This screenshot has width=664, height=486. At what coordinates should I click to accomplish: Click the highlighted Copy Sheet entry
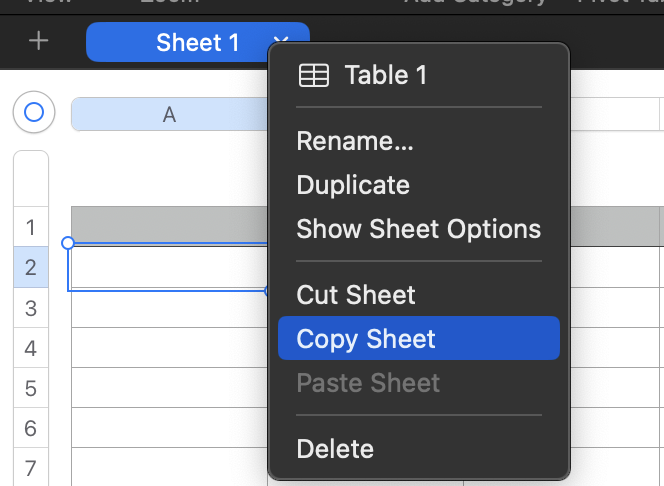coord(366,339)
